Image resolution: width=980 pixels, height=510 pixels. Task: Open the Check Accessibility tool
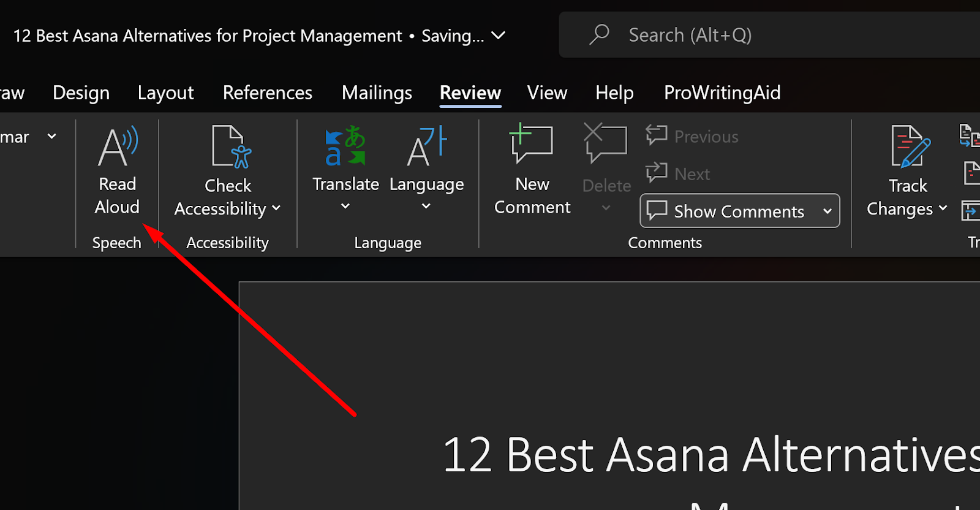tap(228, 172)
